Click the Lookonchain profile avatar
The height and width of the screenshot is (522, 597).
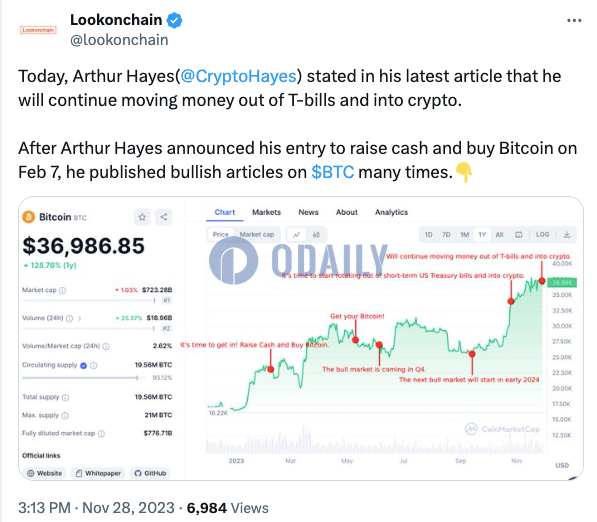38,30
